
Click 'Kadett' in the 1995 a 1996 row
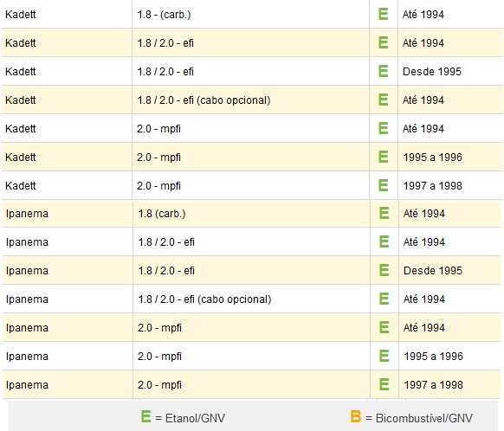pyautogui.click(x=21, y=158)
